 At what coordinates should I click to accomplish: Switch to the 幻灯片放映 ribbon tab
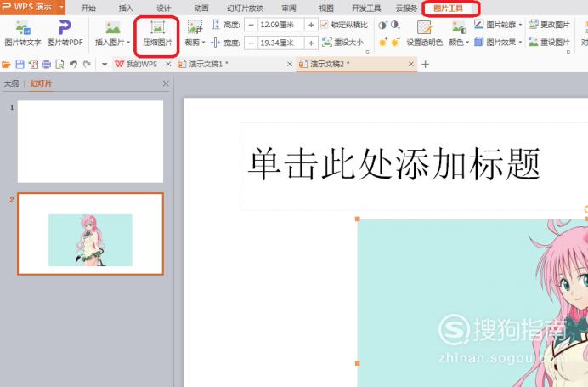click(x=246, y=8)
